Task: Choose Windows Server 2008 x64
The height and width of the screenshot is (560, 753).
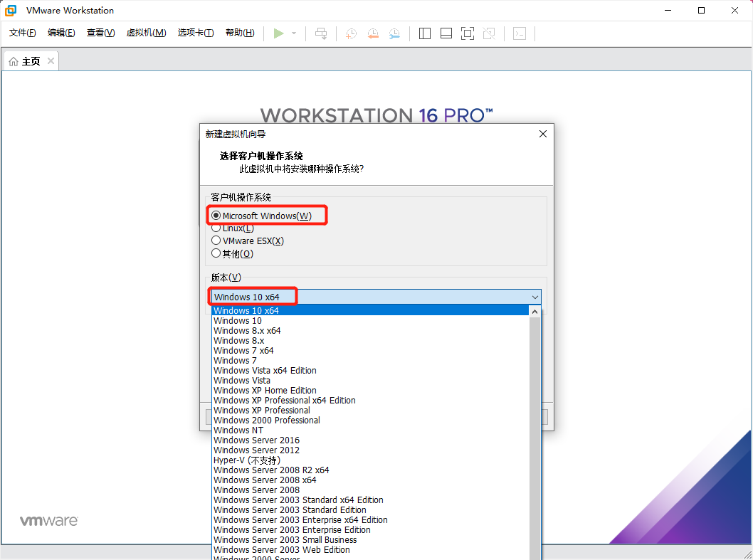Action: pos(370,480)
